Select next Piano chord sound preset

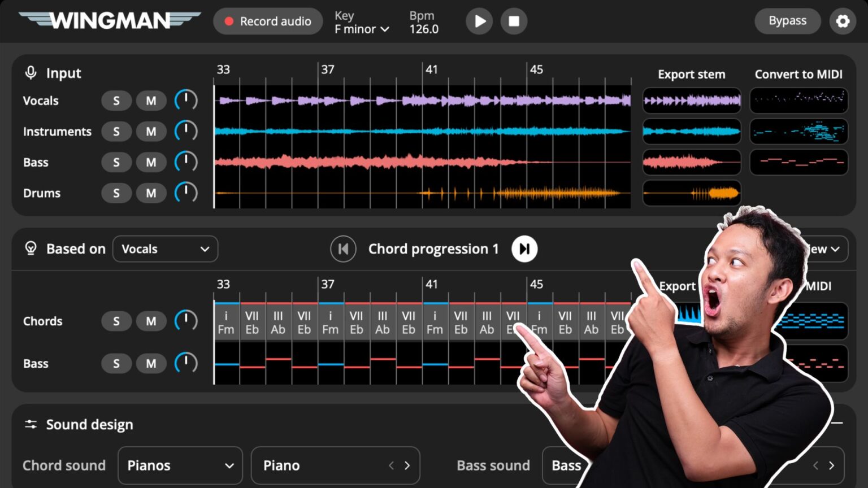(x=407, y=465)
